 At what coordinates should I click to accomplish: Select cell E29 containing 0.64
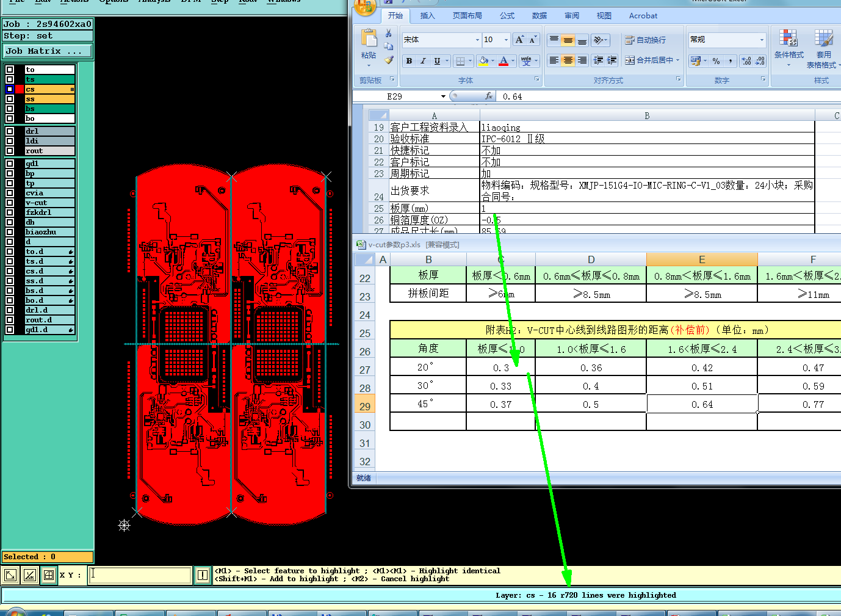pyautogui.click(x=702, y=404)
